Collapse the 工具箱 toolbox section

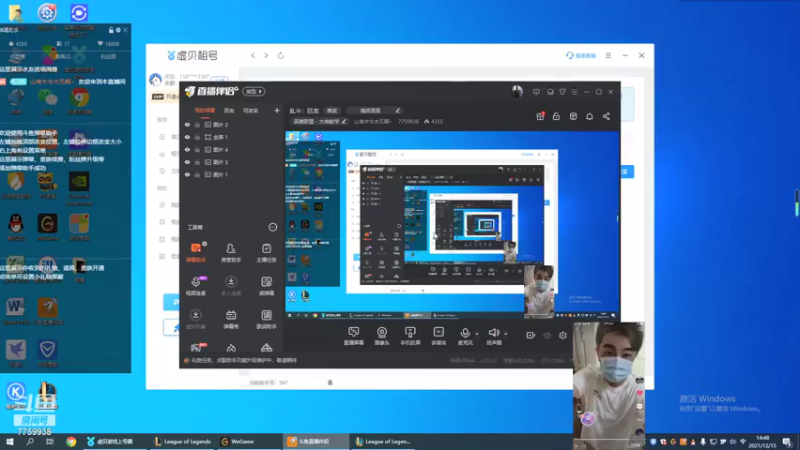(273, 227)
